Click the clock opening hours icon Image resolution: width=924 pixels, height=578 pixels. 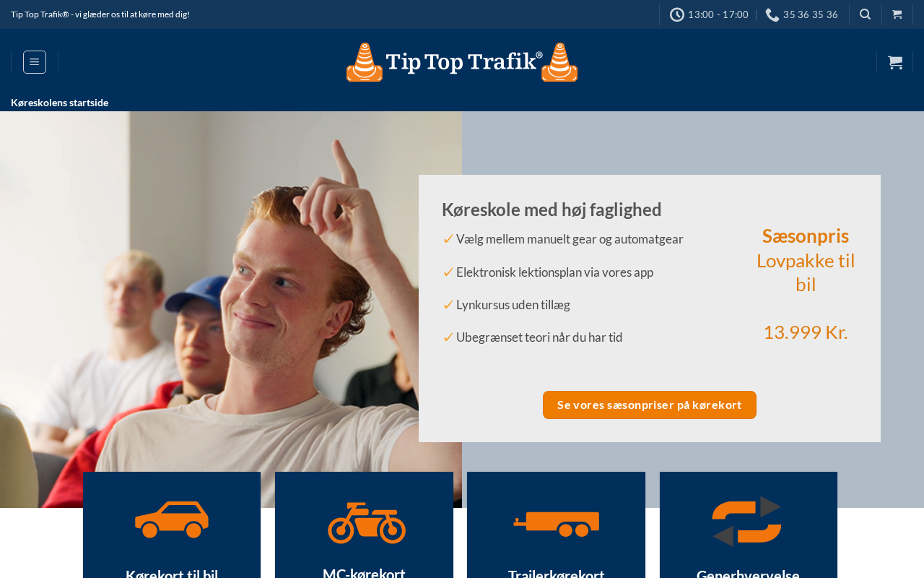click(x=677, y=14)
